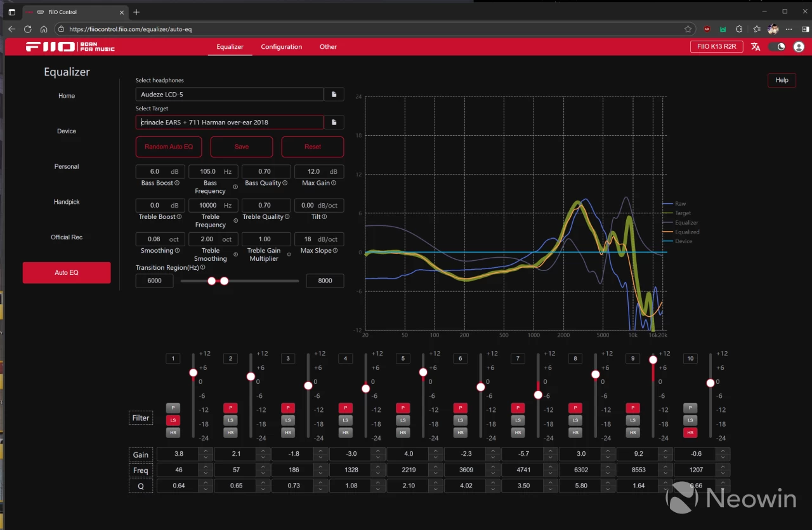Decrease band 2 gain with down arrow
Screen dimensions: 812x530
[263, 457]
